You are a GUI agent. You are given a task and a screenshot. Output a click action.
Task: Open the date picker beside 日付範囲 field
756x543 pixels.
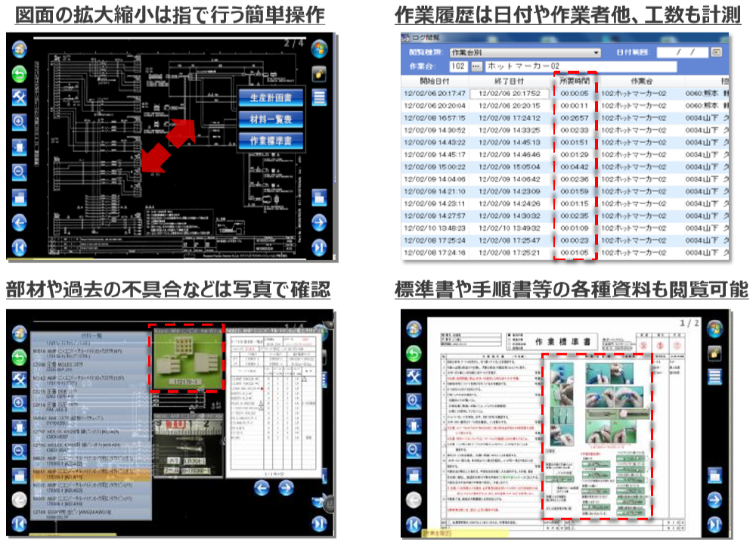tap(717, 53)
